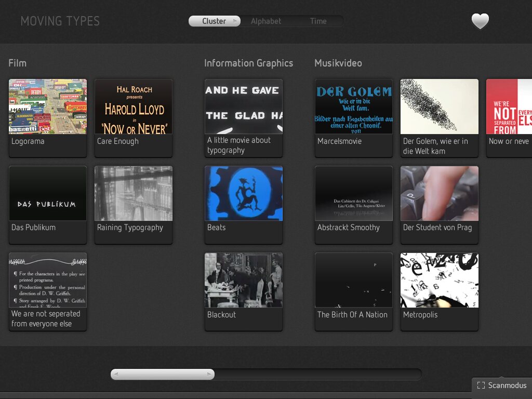Open the Abstrackt Smoothy thumbnail
Image resolution: width=532 pixels, height=399 pixels.
(x=354, y=193)
